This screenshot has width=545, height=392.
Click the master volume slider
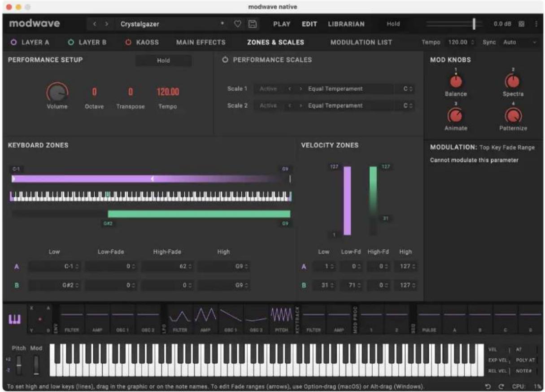click(455, 24)
